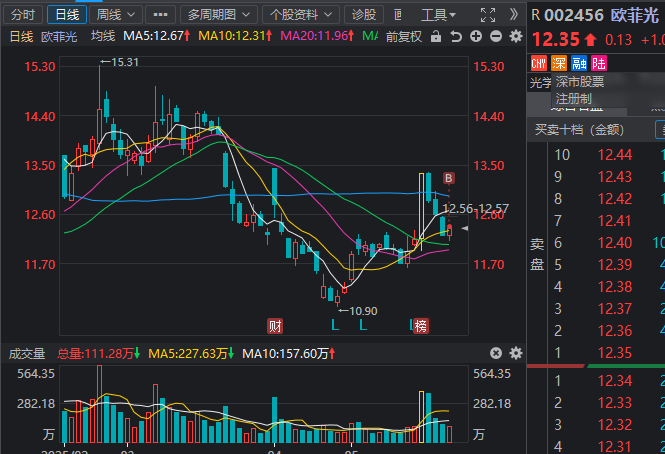
Task: Open volume panel settings gear
Action: (x=516, y=353)
